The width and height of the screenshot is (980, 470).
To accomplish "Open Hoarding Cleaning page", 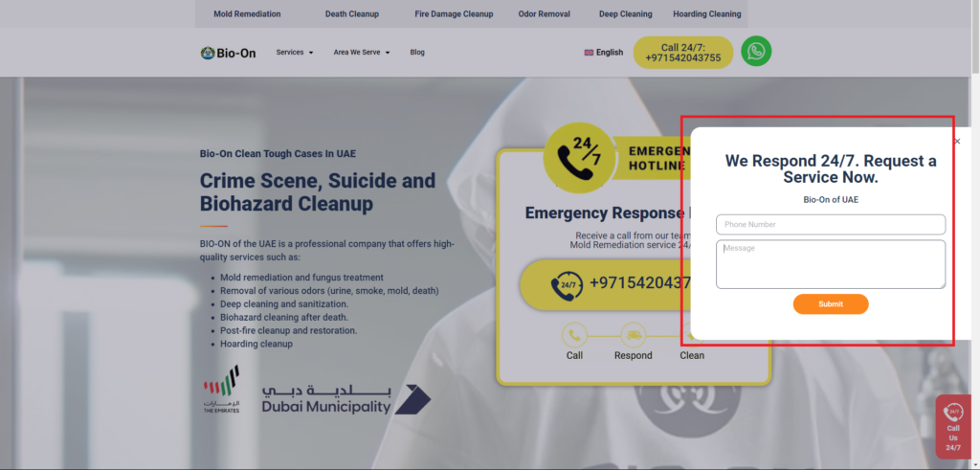I will pyautogui.click(x=707, y=13).
